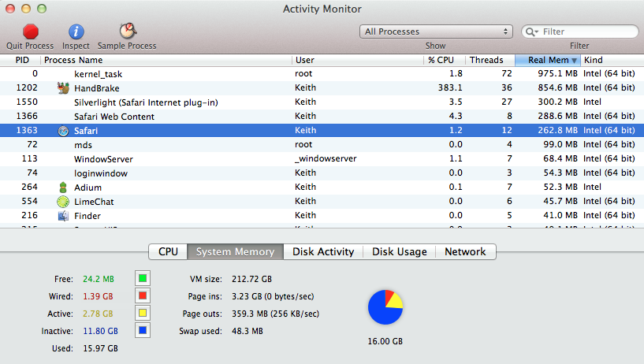Viewport: 644px width, 364px height.
Task: Click the blue Inactive memory color swatch
Action: (143, 330)
